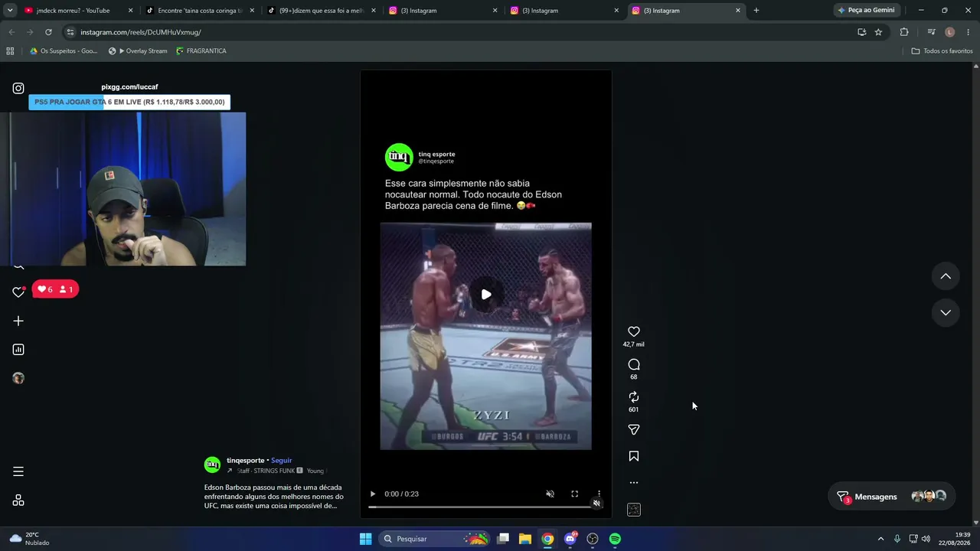Open the tinqesporte profile name link
The image size is (980, 551).
tap(245, 461)
